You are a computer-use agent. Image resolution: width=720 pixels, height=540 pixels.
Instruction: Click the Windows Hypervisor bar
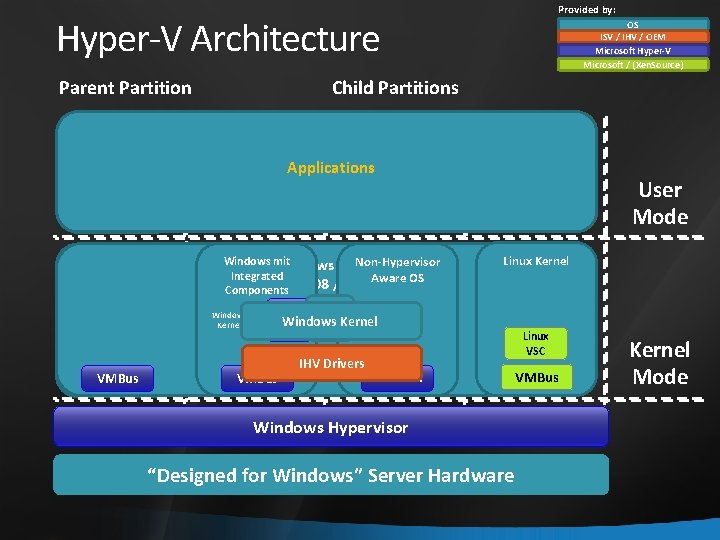point(331,427)
